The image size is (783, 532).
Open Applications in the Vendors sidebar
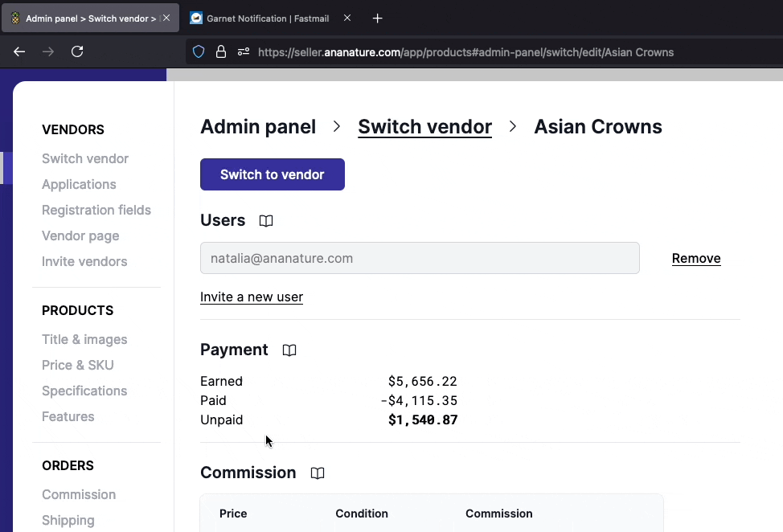tap(79, 184)
